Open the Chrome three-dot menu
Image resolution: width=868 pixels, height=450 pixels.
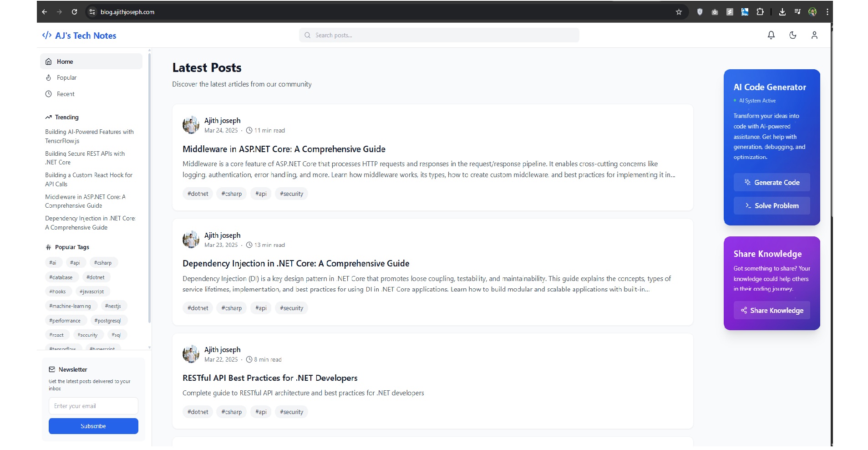click(827, 12)
